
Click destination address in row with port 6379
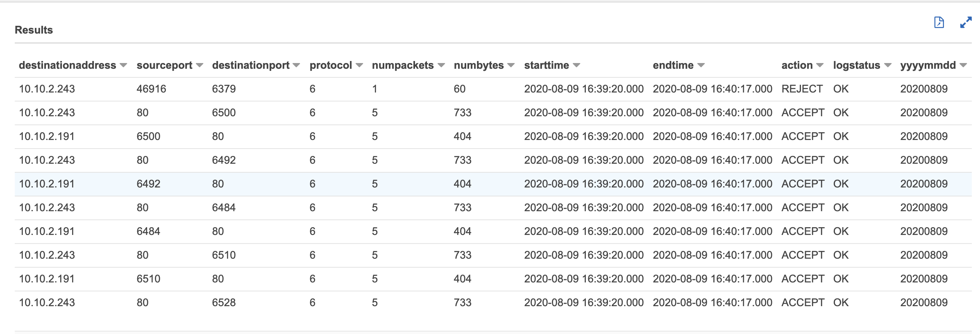point(47,89)
